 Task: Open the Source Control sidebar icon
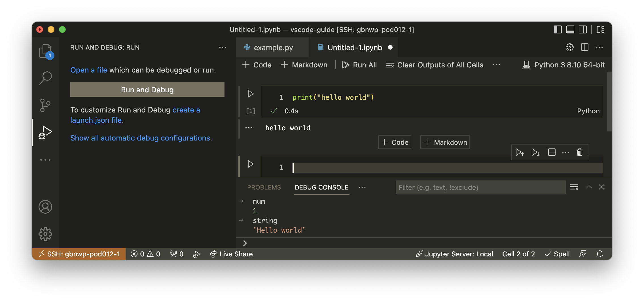pyautogui.click(x=45, y=105)
